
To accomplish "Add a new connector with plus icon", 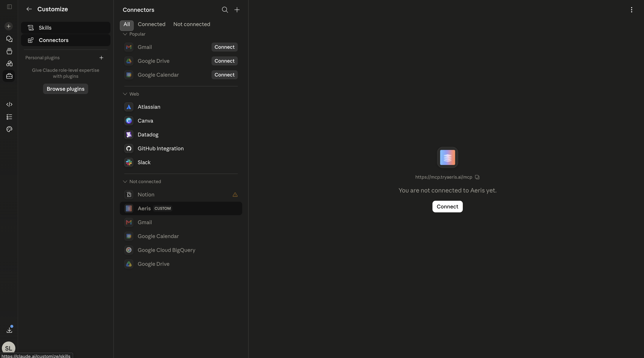I will pos(237,10).
